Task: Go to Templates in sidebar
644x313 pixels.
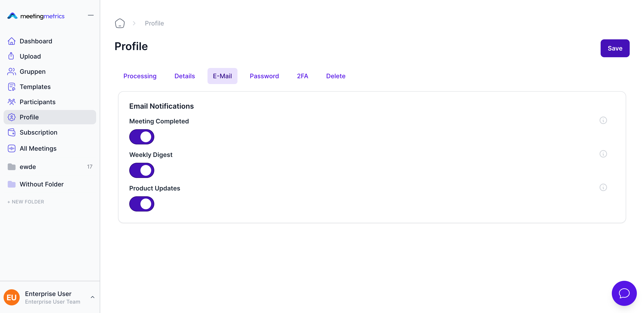Action: tap(35, 87)
